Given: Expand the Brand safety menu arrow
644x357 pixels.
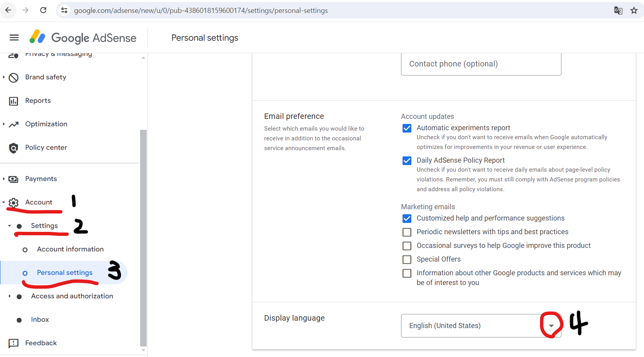Looking at the screenshot, I should [4, 77].
